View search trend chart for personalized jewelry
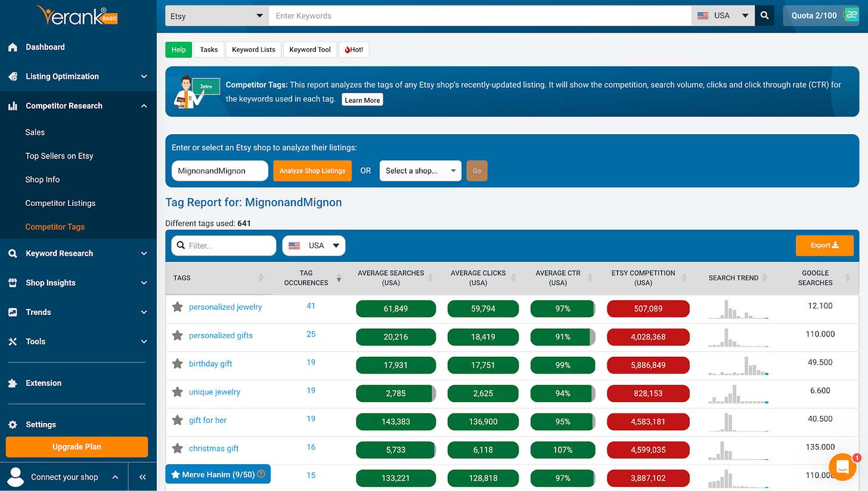The width and height of the screenshot is (868, 491). 738,309
